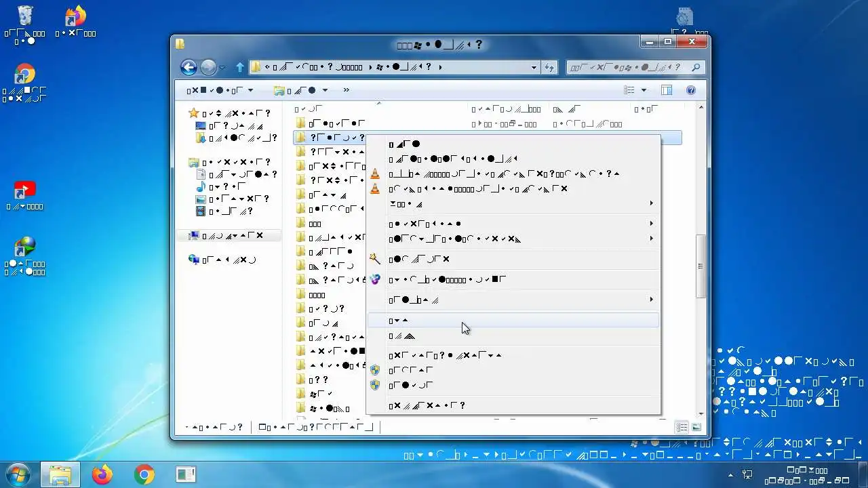The height and width of the screenshot is (488, 868).
Task: Choose the topmost entry of the context menu
Action: (x=513, y=144)
